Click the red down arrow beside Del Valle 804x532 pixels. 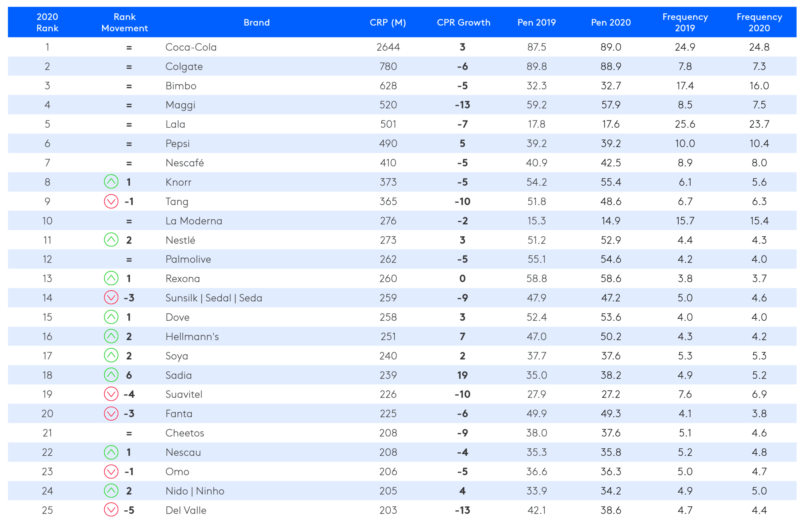pos(111,510)
